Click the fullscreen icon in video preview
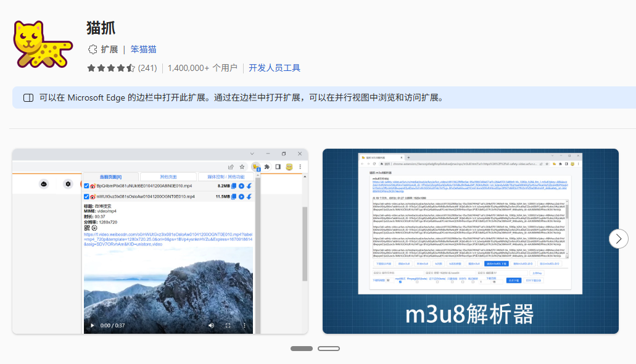 (x=228, y=326)
